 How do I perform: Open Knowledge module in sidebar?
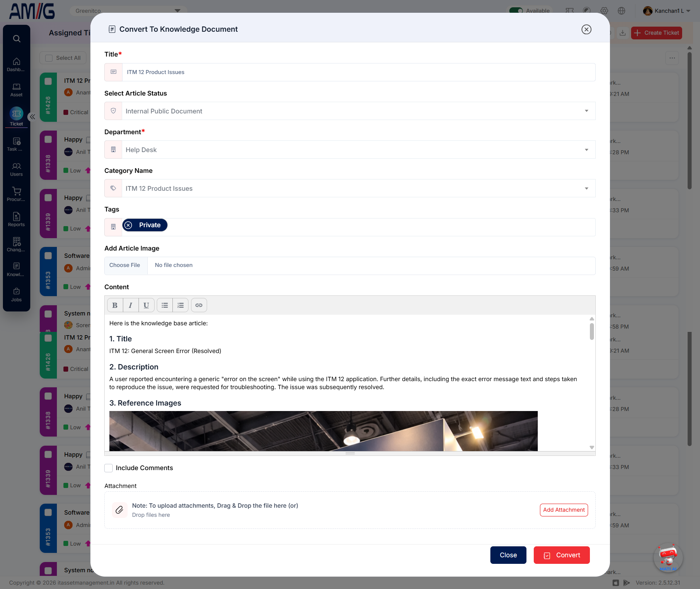(16, 270)
